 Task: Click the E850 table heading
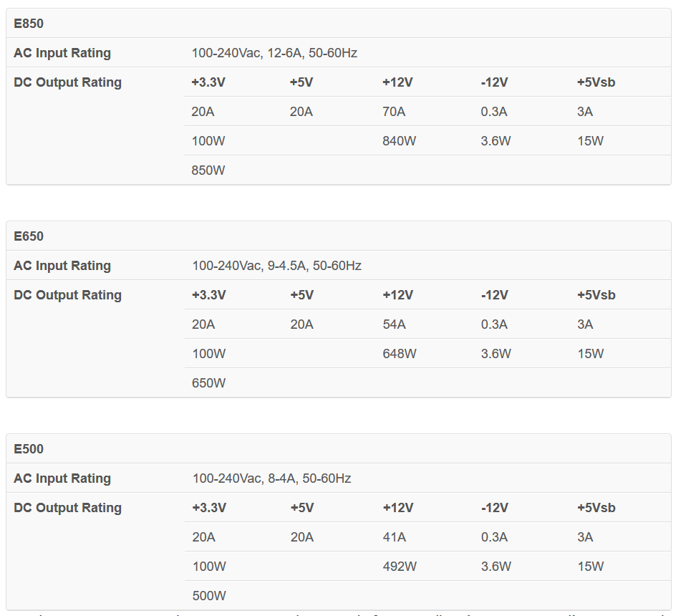[29, 24]
